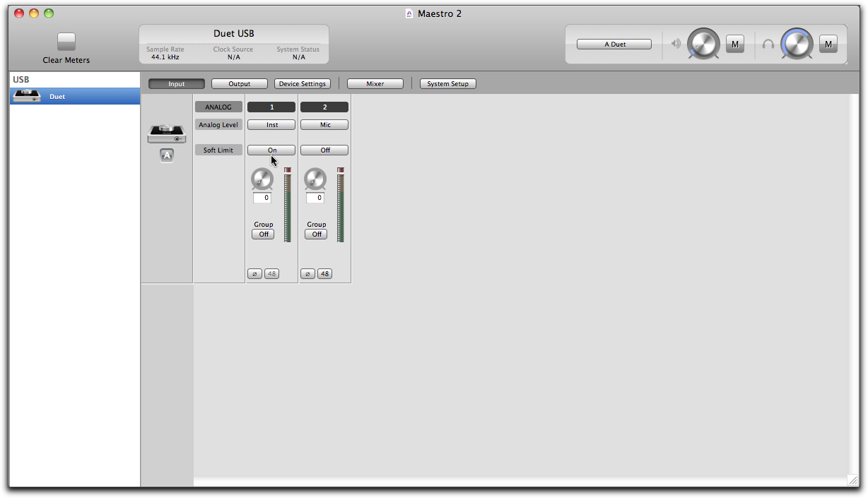Click the window resize grip corner
Screen dimensions: 868x498
852,480
